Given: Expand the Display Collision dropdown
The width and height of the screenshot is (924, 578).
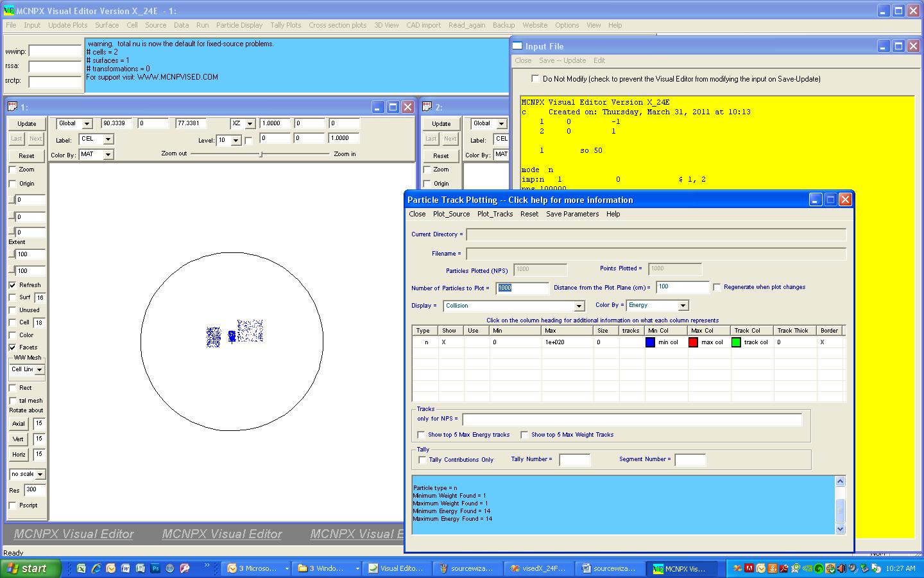Looking at the screenshot, I should 579,306.
